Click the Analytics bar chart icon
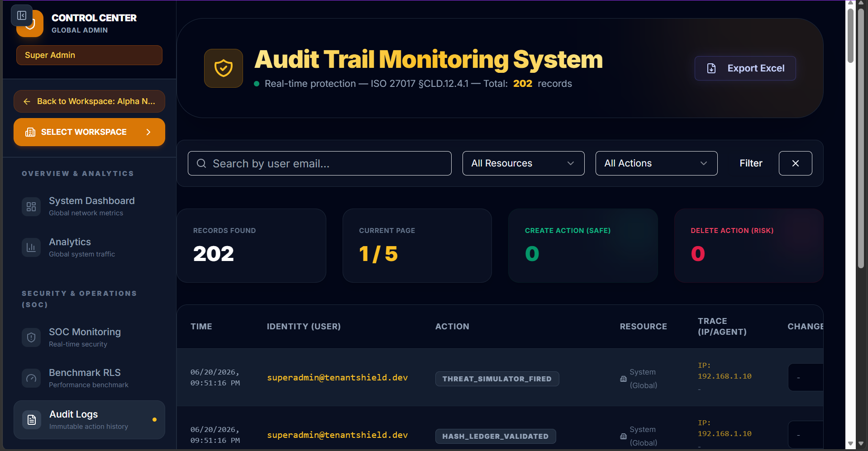 point(31,247)
